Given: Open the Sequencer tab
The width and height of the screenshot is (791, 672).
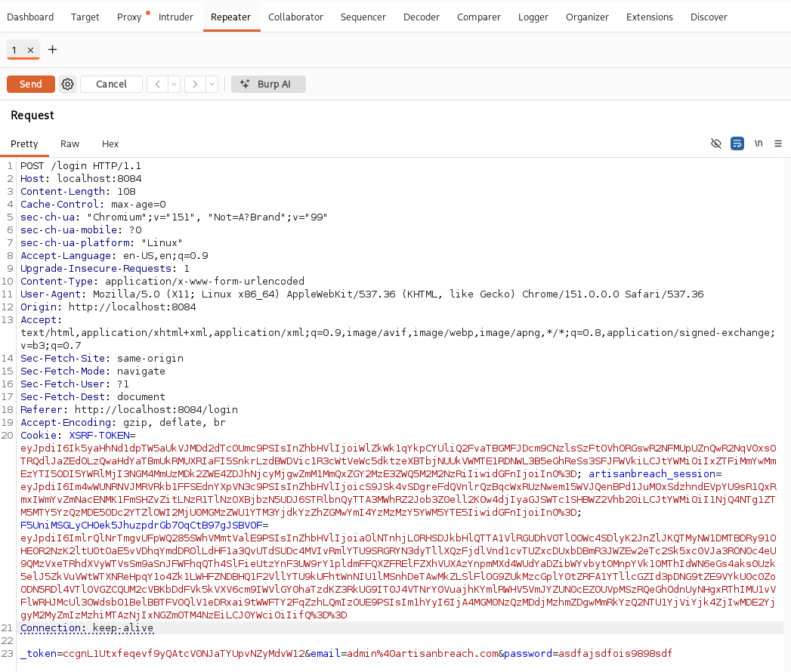Looking at the screenshot, I should tap(363, 17).
